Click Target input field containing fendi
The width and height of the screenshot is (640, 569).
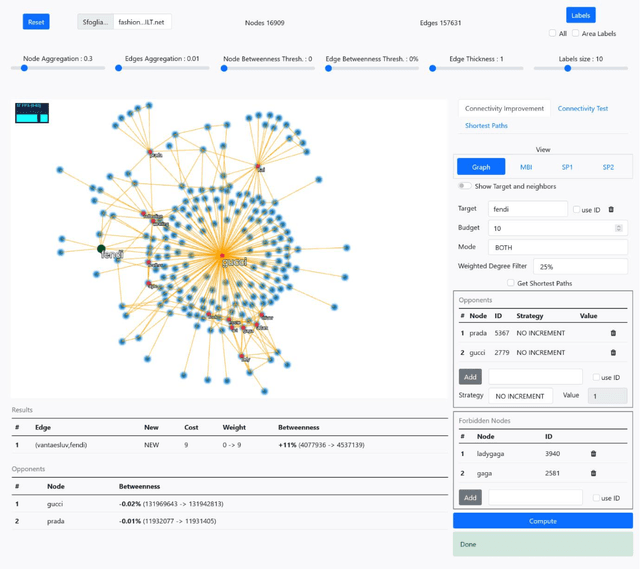click(528, 209)
